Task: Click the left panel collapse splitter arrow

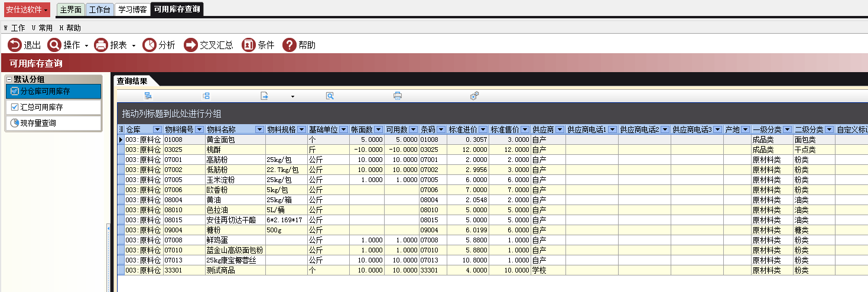Action: pyautogui.click(x=108, y=228)
